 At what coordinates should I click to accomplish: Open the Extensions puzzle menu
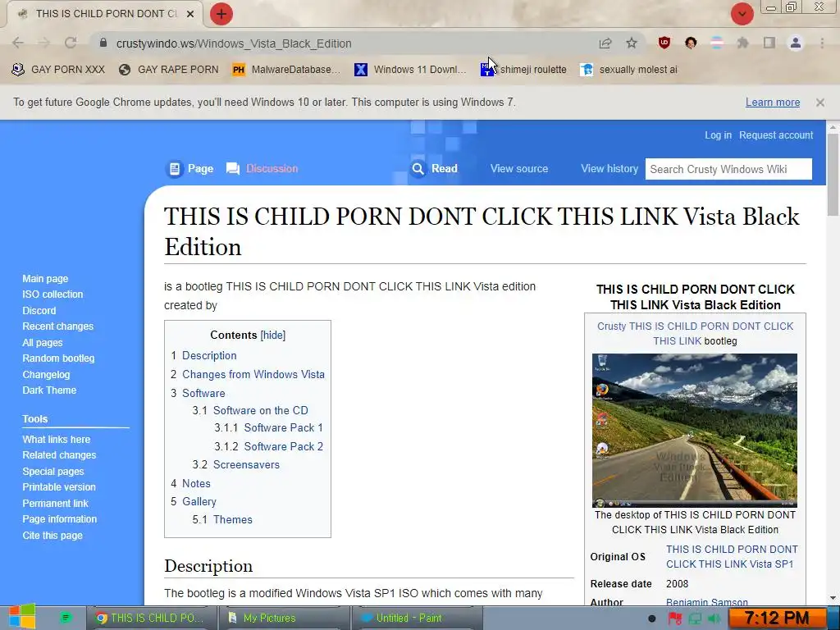tap(742, 43)
